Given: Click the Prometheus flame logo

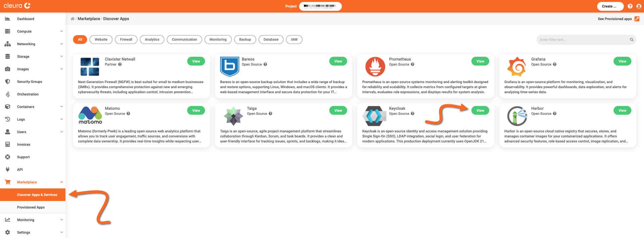Looking at the screenshot, I should click(375, 66).
